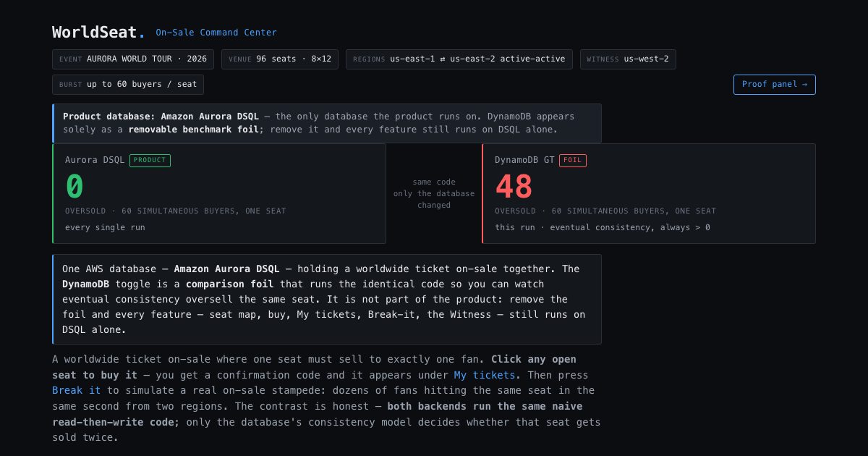
Task: Click the red FOIL badge
Action: click(x=573, y=160)
